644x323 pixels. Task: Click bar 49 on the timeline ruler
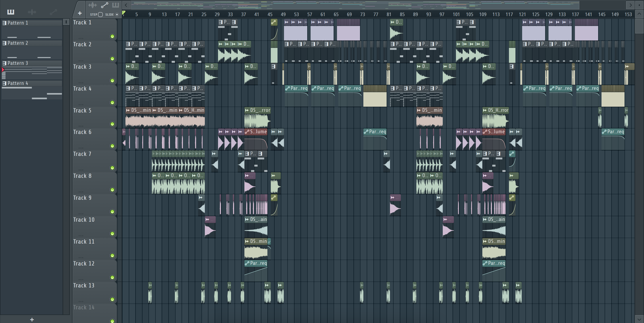point(283,15)
